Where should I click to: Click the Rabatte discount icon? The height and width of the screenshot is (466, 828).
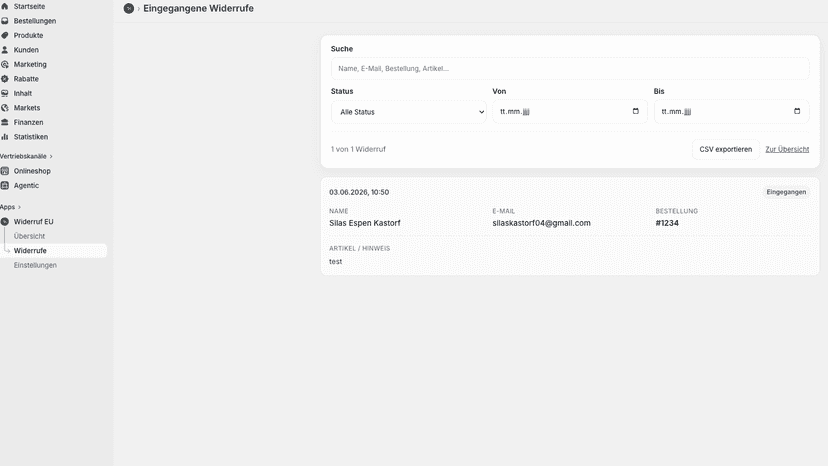pos(5,79)
